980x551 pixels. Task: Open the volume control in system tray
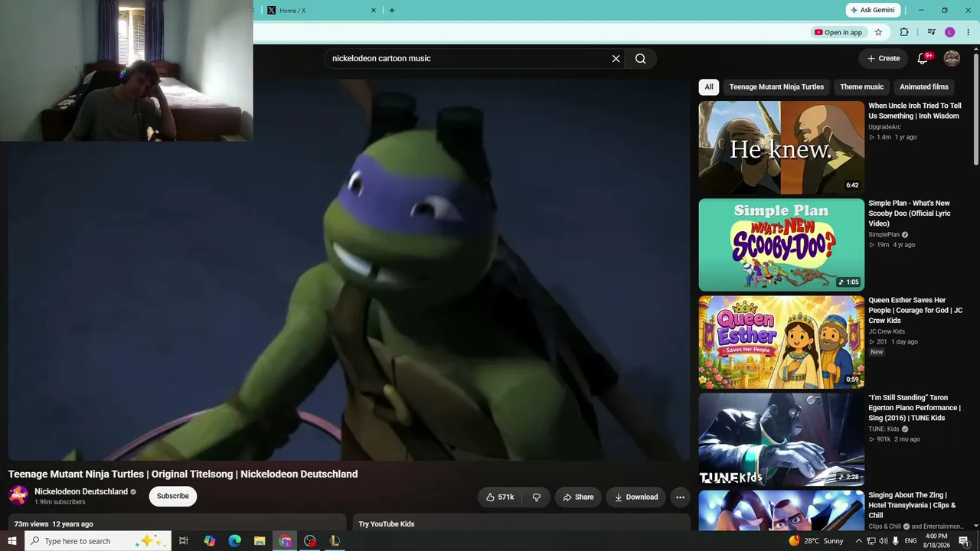883,541
